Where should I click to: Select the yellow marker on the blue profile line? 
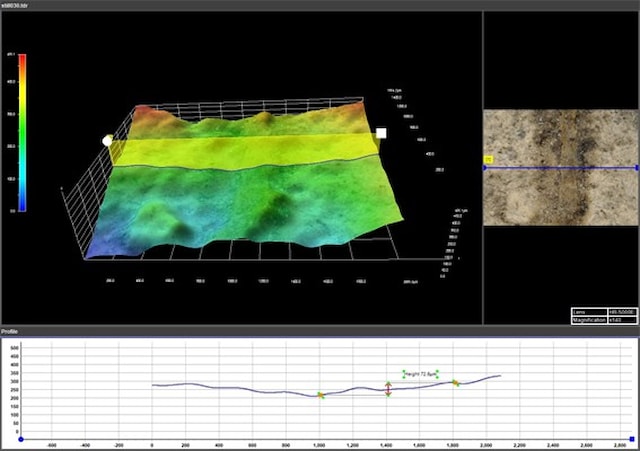tap(489, 159)
